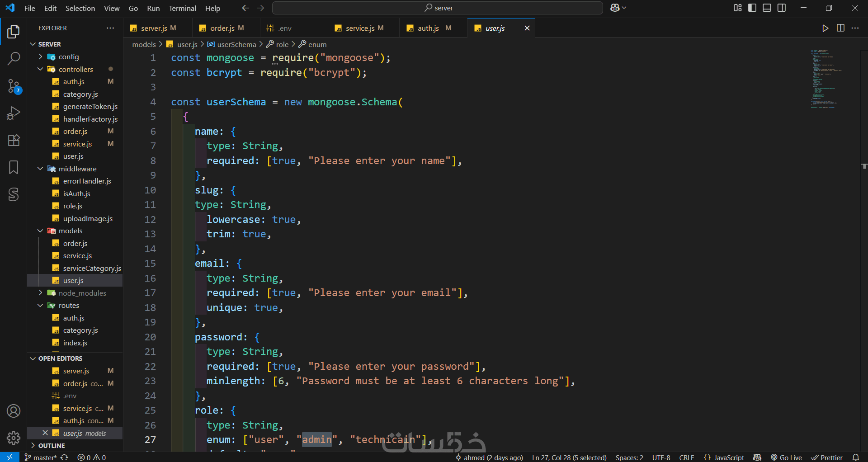
Task: Open isAuth.js in middleware folder
Action: click(x=76, y=193)
